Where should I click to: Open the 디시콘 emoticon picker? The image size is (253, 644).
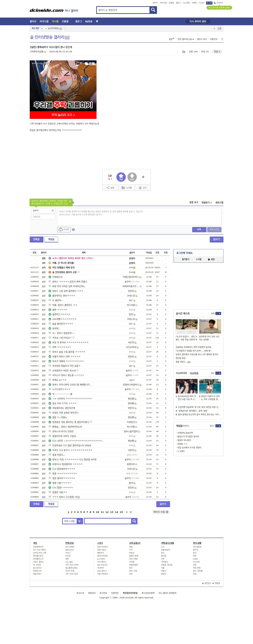(64, 230)
